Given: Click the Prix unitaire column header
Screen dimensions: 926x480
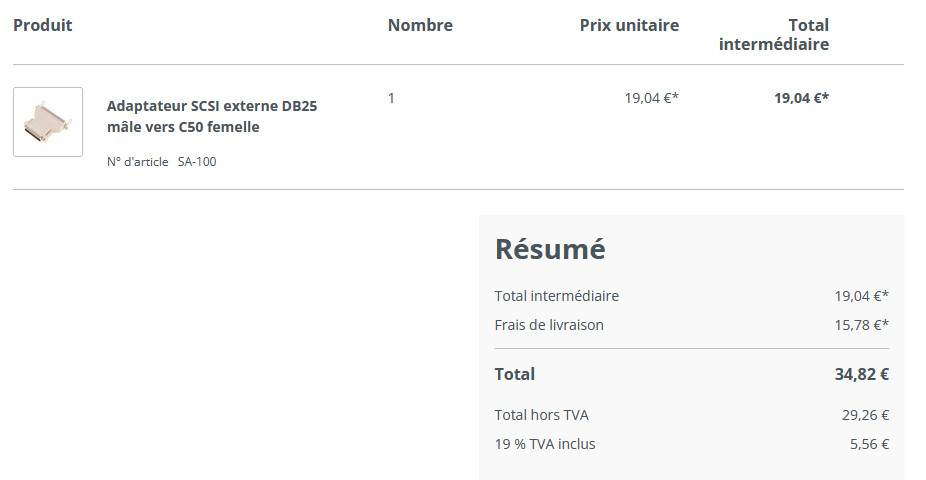Looking at the screenshot, I should (x=629, y=25).
